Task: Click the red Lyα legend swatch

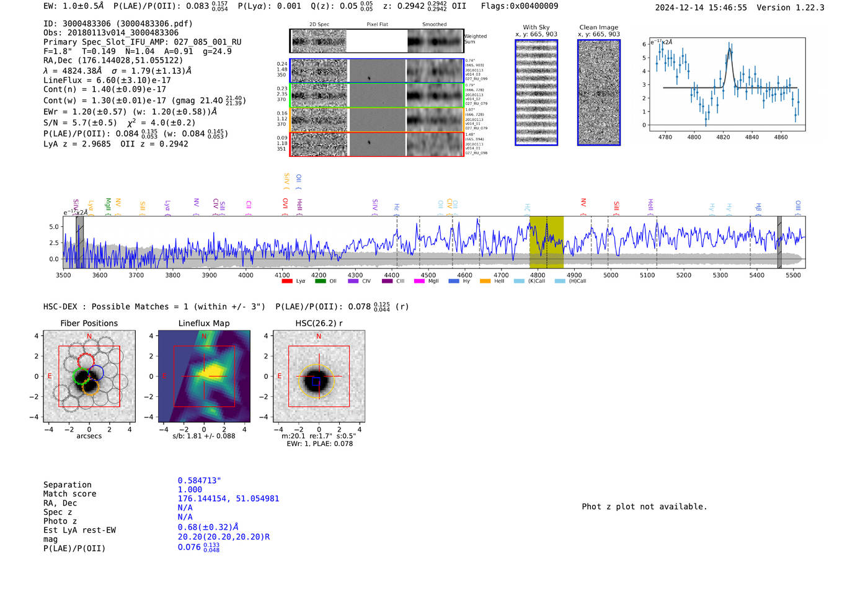Action: [x=286, y=282]
